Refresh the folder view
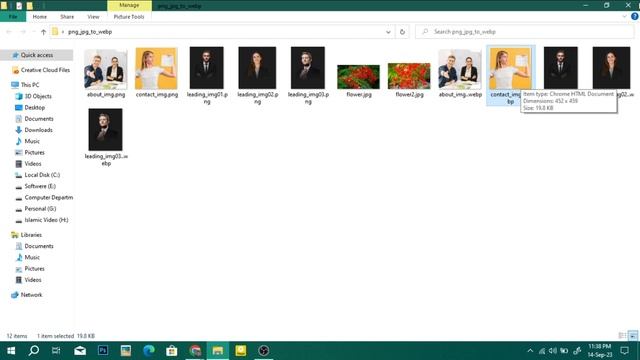The height and width of the screenshot is (360, 640). [x=402, y=32]
